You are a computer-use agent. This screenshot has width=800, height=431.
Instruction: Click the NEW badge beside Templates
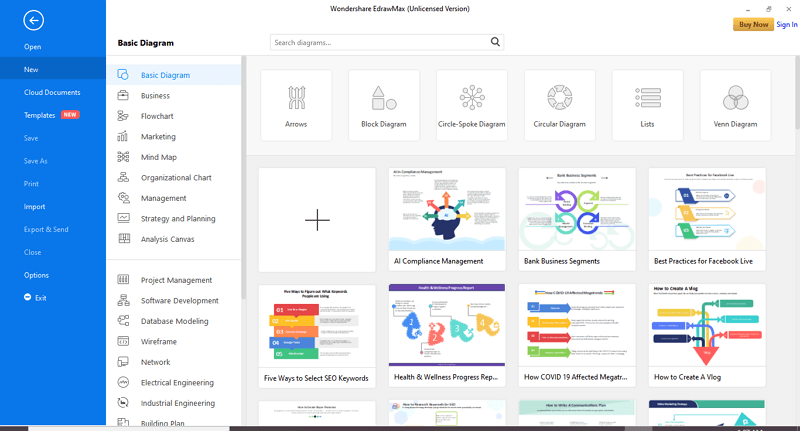[70, 115]
